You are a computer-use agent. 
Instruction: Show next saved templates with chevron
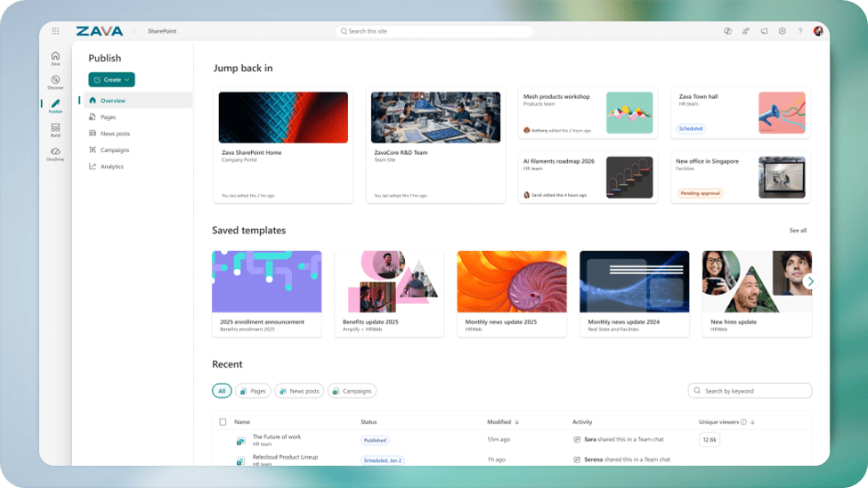coord(810,281)
